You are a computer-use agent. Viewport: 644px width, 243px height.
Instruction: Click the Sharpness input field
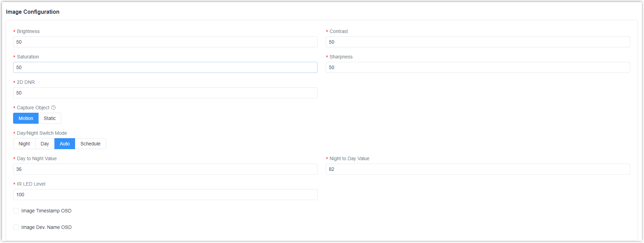[x=478, y=67]
